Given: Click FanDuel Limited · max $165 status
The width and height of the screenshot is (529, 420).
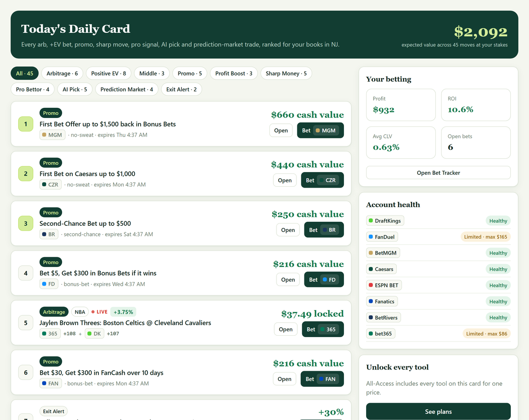Looking at the screenshot, I should (x=486, y=237).
